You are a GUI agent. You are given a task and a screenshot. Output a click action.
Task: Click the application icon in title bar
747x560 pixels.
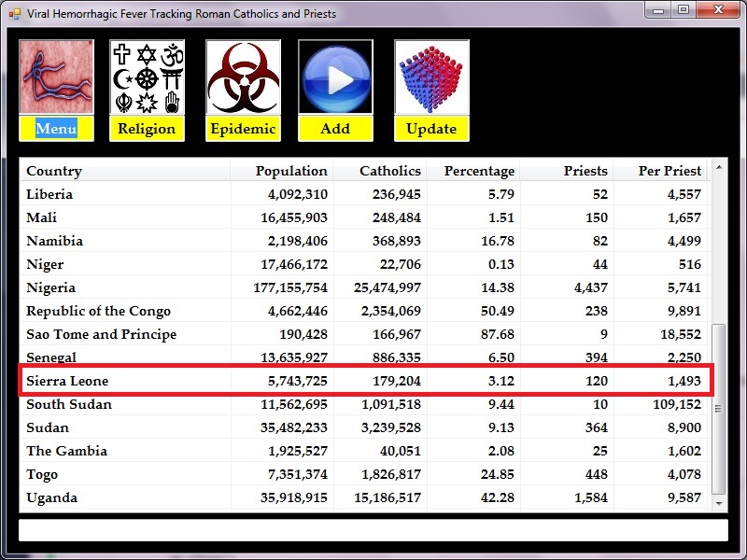(x=14, y=14)
